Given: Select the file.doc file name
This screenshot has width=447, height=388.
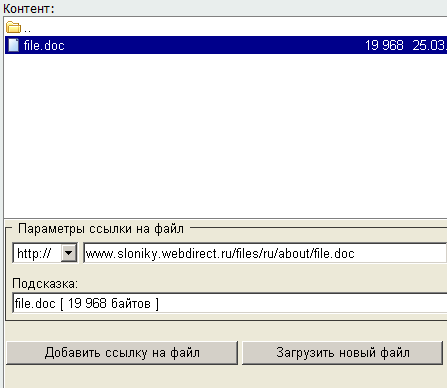Looking at the screenshot, I should pos(44,45).
